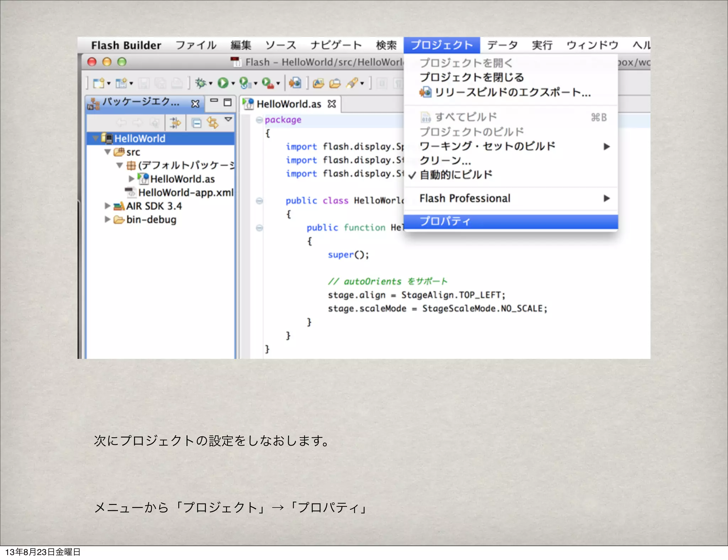Screen dimensions: 728x560
Task: Open the データ menu
Action: click(x=502, y=45)
